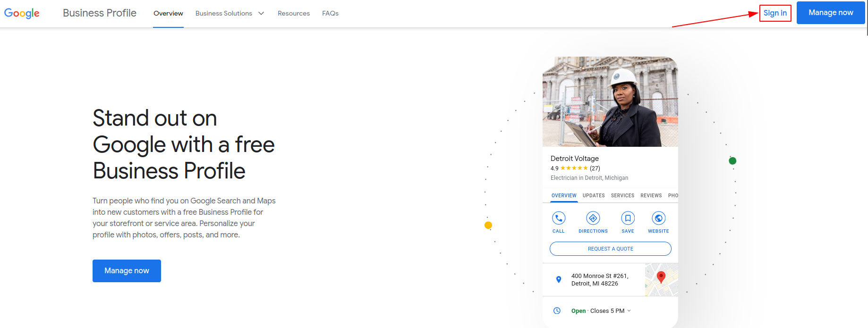Click the Electrician in Detroit, Michigan text
This screenshot has width=868, height=328.
tap(589, 178)
